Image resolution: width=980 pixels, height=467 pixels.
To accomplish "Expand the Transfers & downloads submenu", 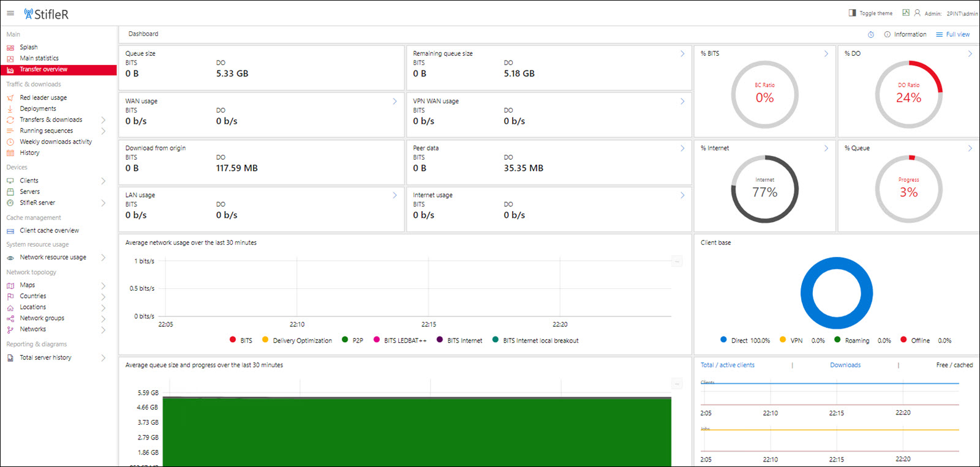I will 103,120.
